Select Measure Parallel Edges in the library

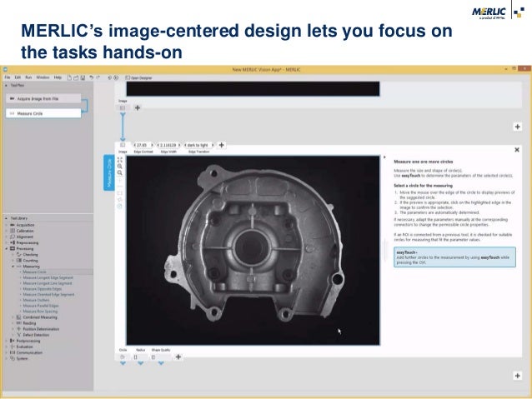point(43,305)
